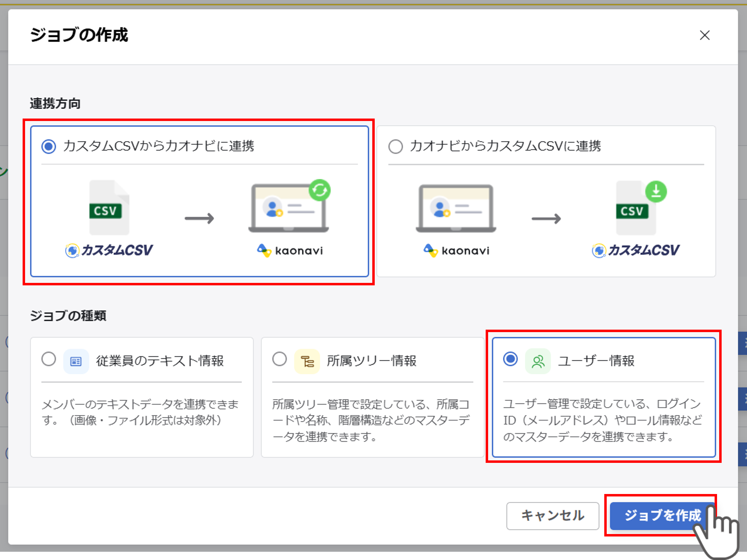Click the ジョブの作成 dialog title
Screen dimensions: 747x560
[79, 35]
